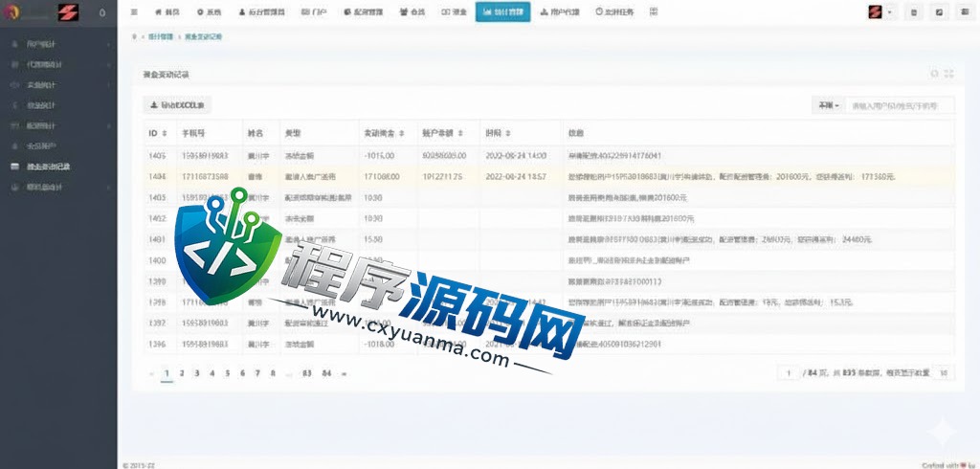Sort by the 账户余额 column arrows
Viewport: 980px width, 469px height.
coord(460,133)
